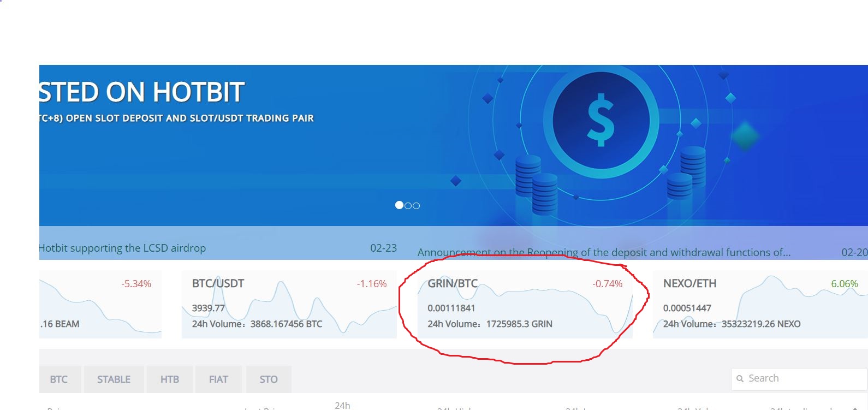Click the 24h Volume 1725985.3 GRIN text
868x410 pixels.
[x=490, y=324]
